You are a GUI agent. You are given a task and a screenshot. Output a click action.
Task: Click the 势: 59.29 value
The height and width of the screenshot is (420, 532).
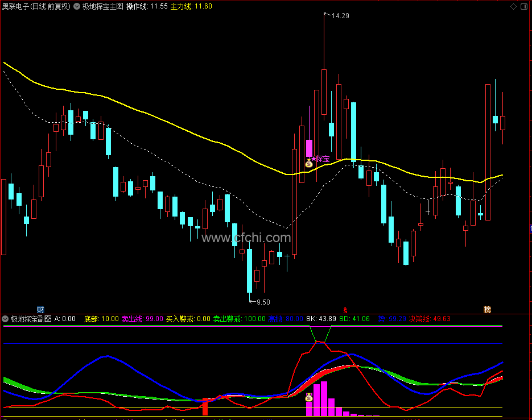click(x=392, y=319)
